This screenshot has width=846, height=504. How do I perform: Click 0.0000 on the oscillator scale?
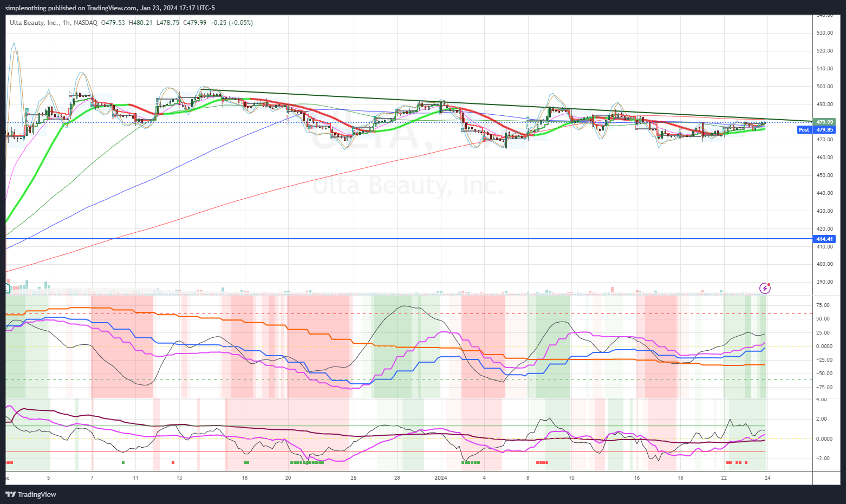point(824,346)
